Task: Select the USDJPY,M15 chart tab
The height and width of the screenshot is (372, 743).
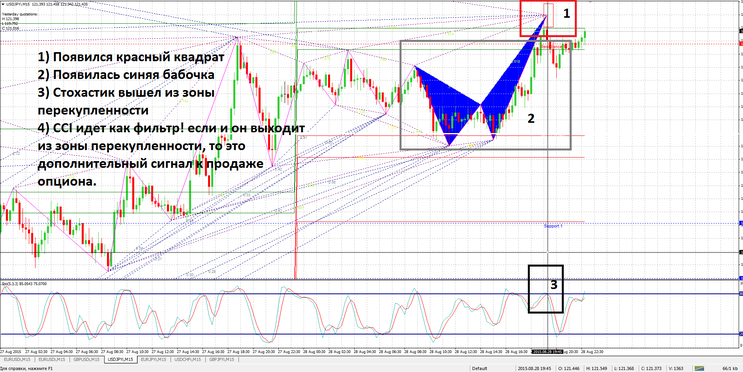Action: 120,360
